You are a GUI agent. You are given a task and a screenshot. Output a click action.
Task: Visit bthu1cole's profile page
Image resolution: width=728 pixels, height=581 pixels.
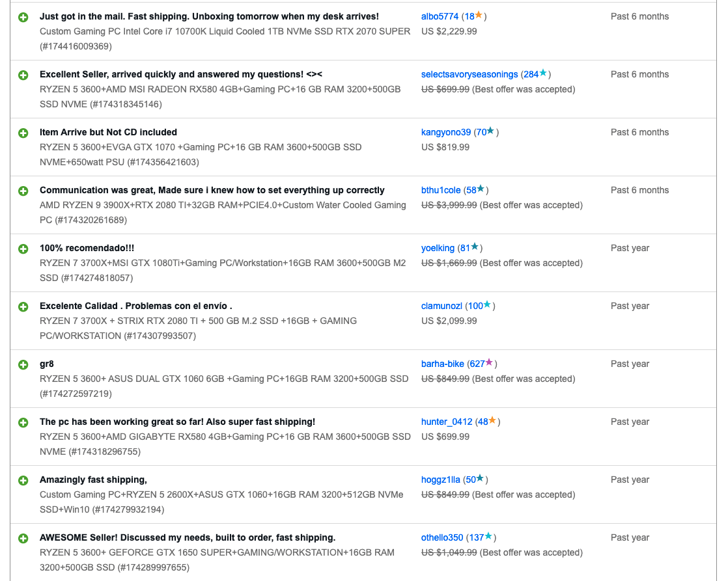pos(441,190)
